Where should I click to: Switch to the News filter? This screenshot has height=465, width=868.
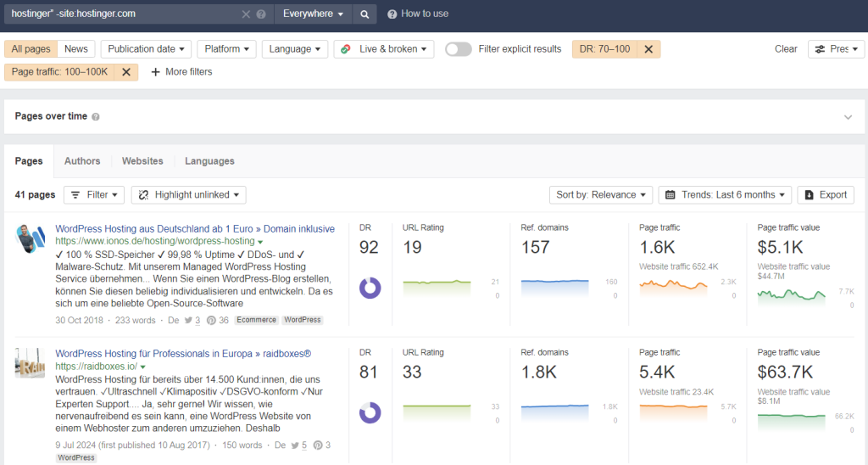tap(75, 48)
